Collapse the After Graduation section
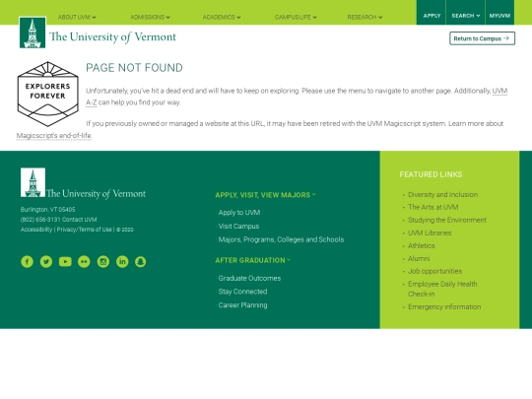Image resolution: width=532 pixels, height=399 pixels. pos(253,260)
